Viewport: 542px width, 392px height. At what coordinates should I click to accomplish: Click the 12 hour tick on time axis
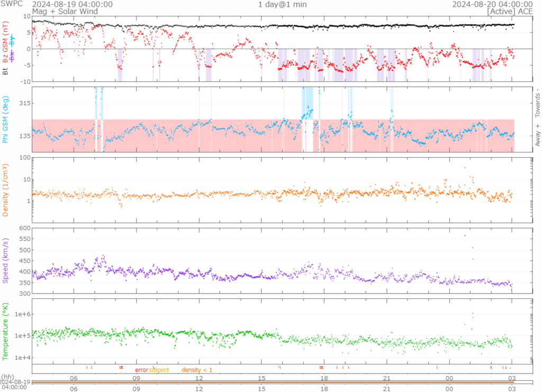point(199,378)
